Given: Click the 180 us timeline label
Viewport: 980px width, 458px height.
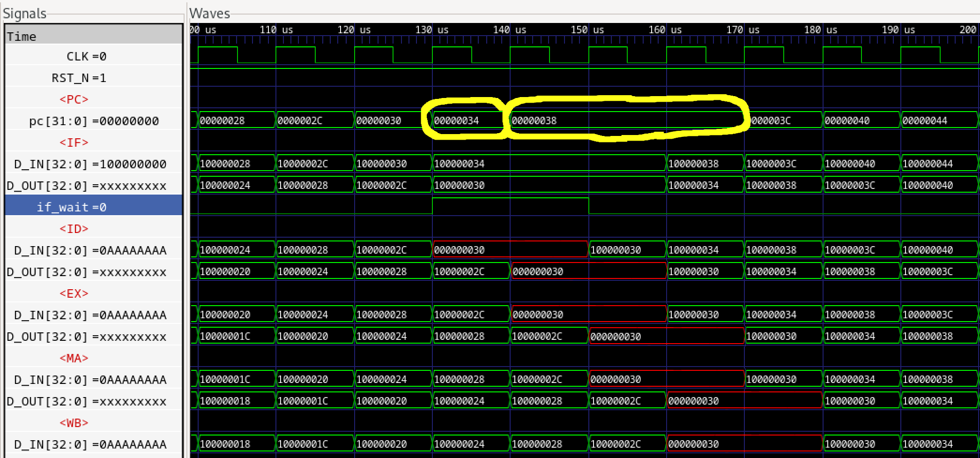Looking at the screenshot, I should click(x=821, y=30).
